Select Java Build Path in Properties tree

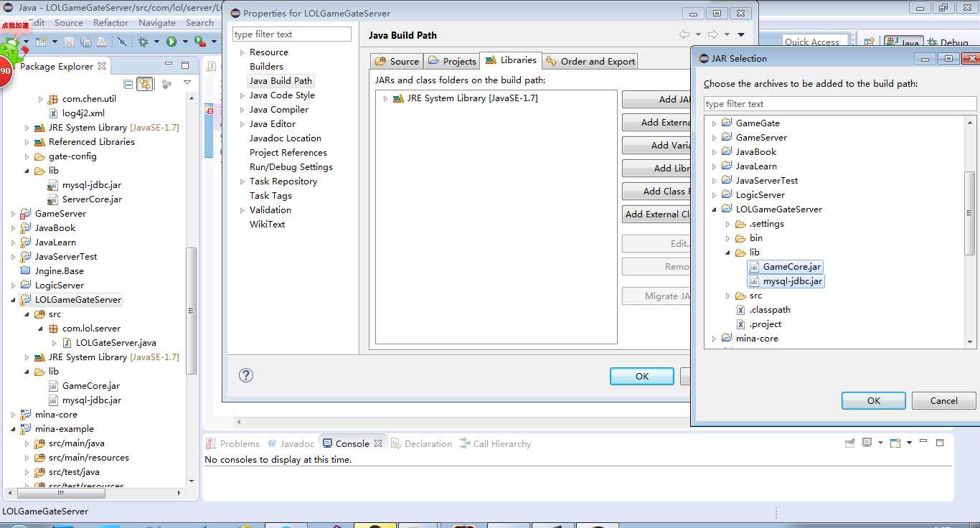(281, 81)
